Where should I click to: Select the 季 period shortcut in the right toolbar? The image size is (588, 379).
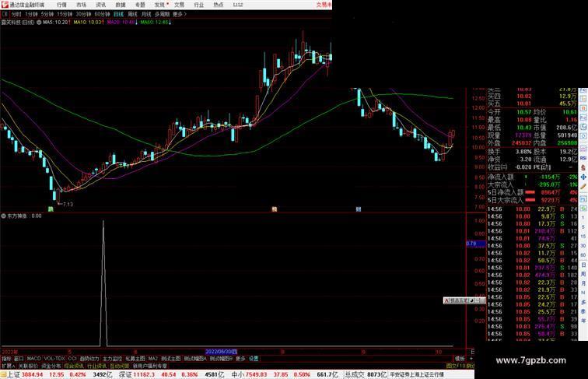(x=583, y=311)
